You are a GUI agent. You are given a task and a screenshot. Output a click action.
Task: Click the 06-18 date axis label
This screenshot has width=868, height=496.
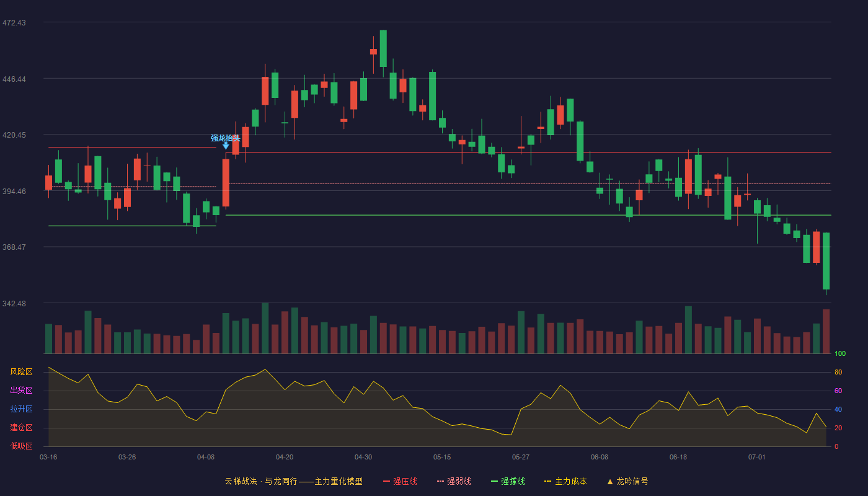click(678, 457)
